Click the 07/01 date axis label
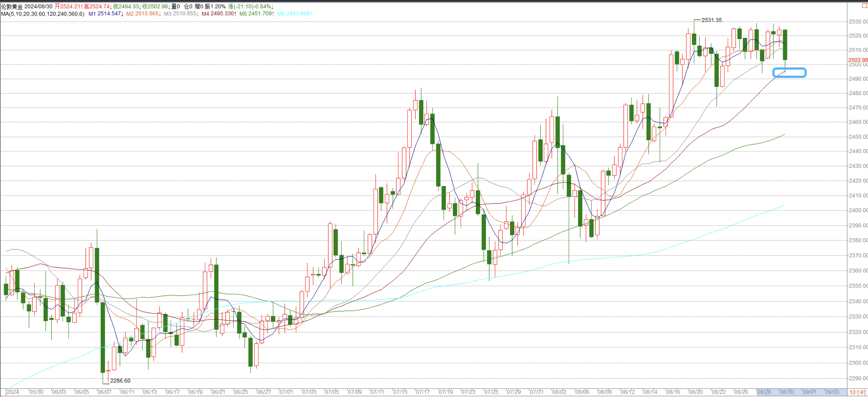This screenshot has width=868, height=397. click(286, 392)
